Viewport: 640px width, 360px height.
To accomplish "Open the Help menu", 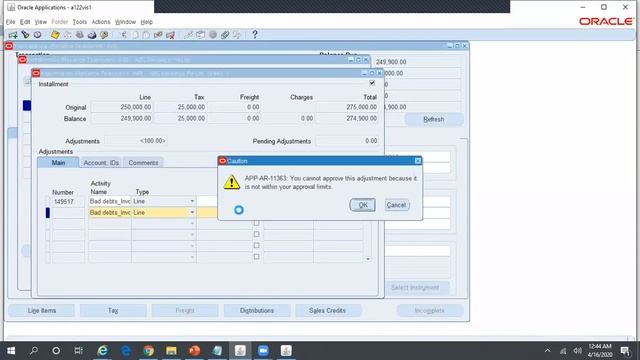I will [147, 22].
